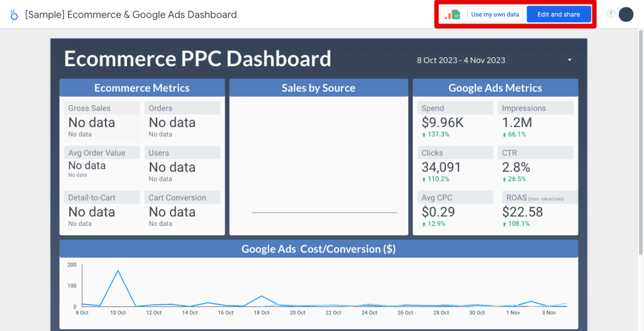The height and width of the screenshot is (331, 644).
Task: Click the 3 Nov axis label on the chart
Action: pos(549,313)
